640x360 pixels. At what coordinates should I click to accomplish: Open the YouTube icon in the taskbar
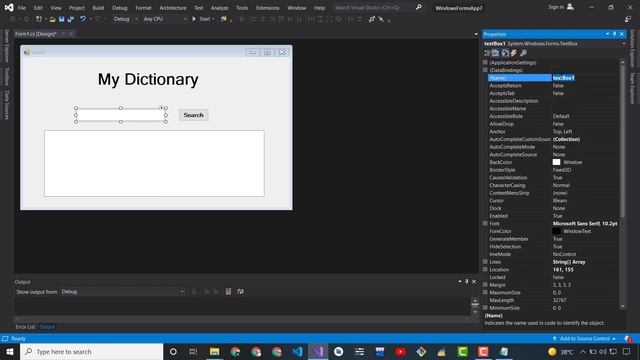pos(400,351)
